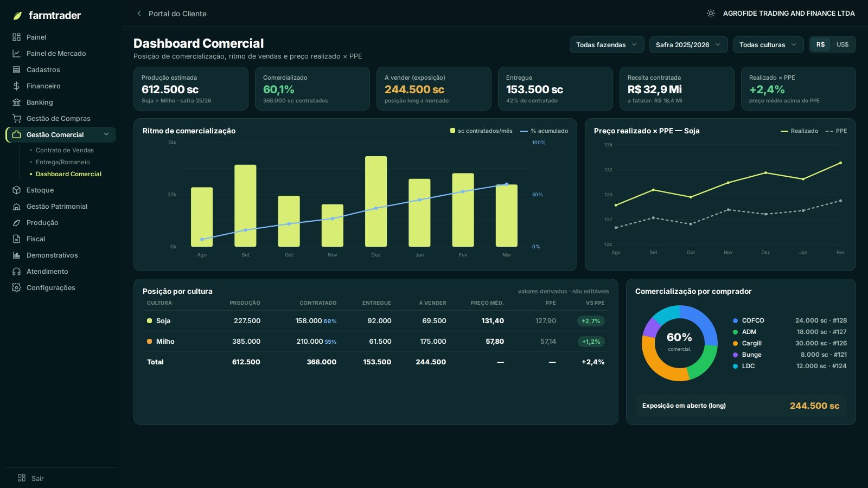Click the Gestão Patrimonial house icon
Viewport: 868px width, 488px height.
click(16, 207)
